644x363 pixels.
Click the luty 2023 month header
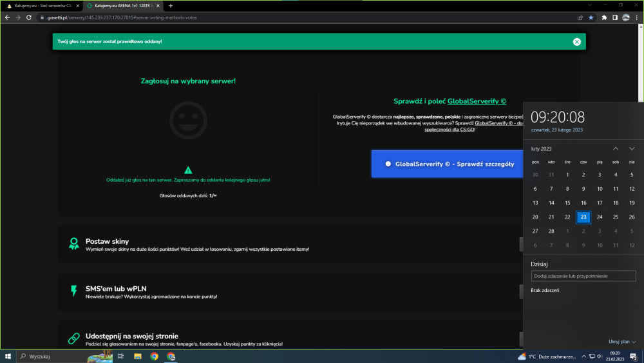(x=541, y=149)
